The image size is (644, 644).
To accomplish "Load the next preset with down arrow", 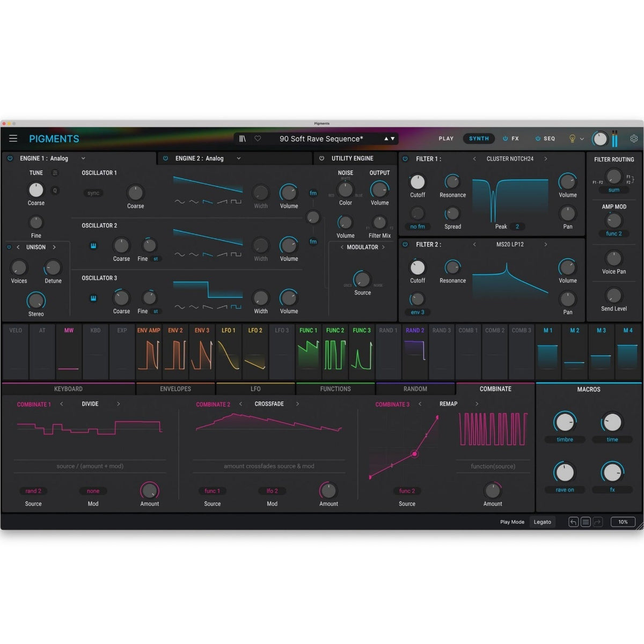I will coord(393,138).
